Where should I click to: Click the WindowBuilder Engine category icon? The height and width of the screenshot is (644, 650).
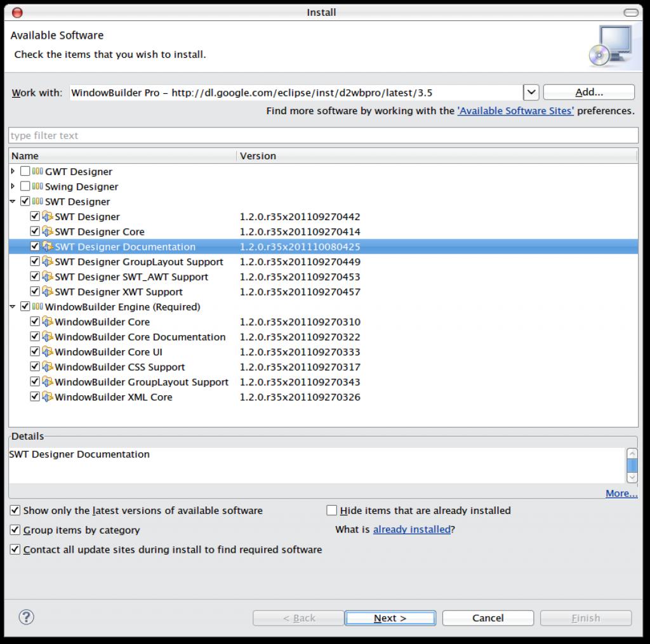[37, 306]
